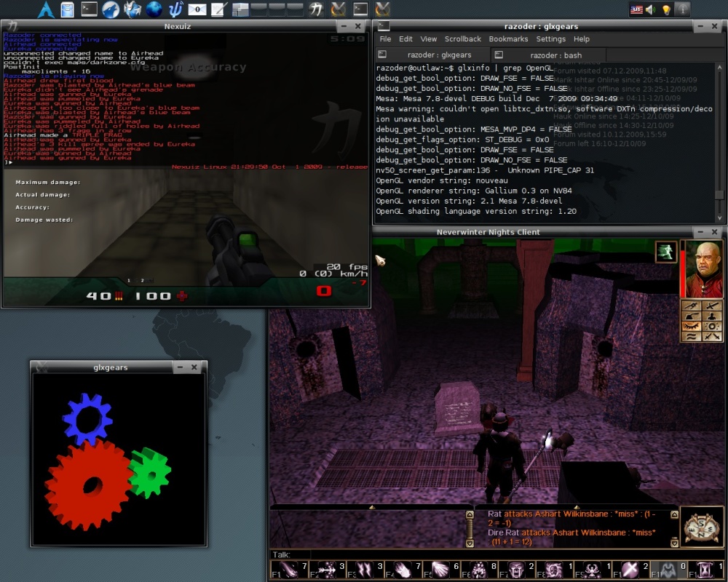
Task: Click the anvil-shaped icon in the Neverwinter mode grid
Action: [691, 316]
